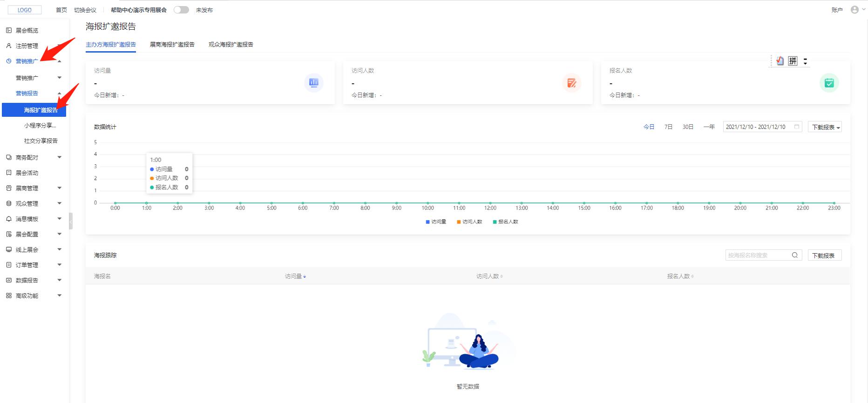Click the account avatar icon
This screenshot has height=403, width=868.
(854, 10)
